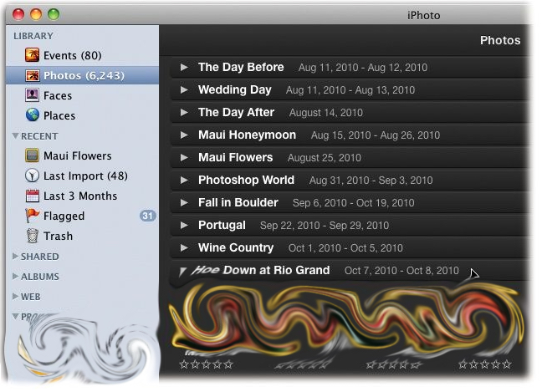Expand the Photoshop World event triangle
Screen dimensions: 542x392
[184, 180]
